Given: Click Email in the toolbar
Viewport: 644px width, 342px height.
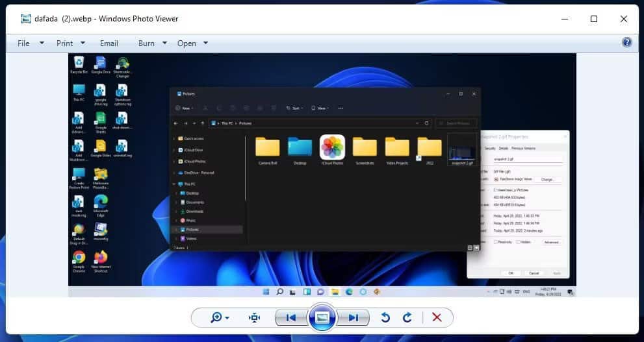Looking at the screenshot, I should (109, 43).
